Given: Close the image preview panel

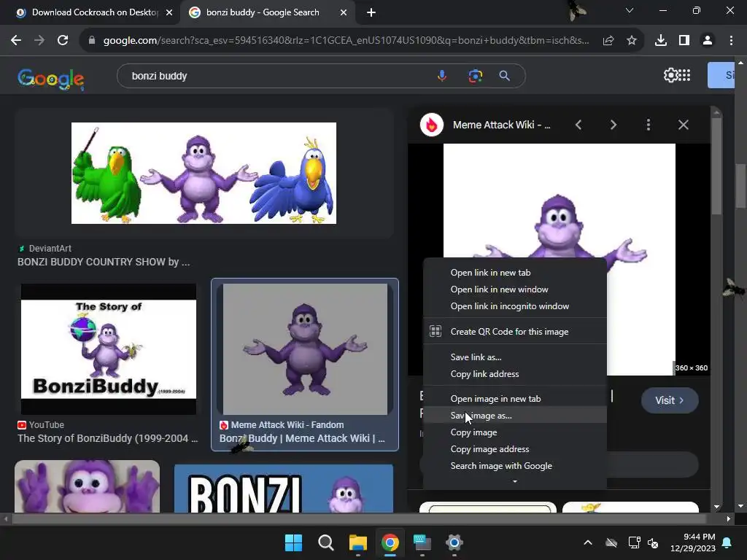Looking at the screenshot, I should (683, 125).
